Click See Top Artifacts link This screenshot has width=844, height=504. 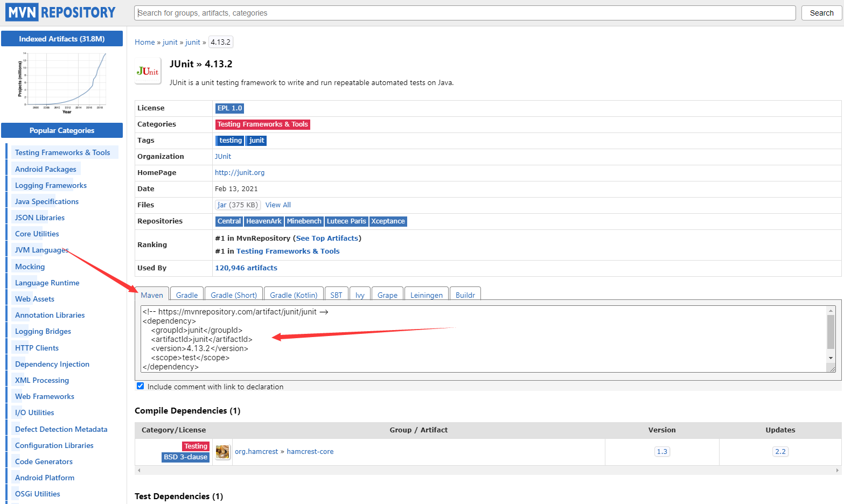pyautogui.click(x=327, y=238)
